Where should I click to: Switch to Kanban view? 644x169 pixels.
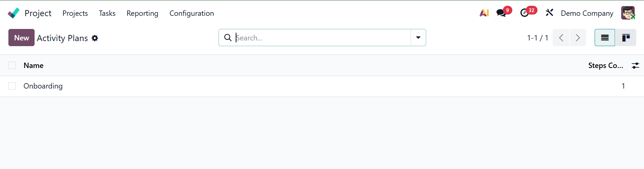point(626,38)
